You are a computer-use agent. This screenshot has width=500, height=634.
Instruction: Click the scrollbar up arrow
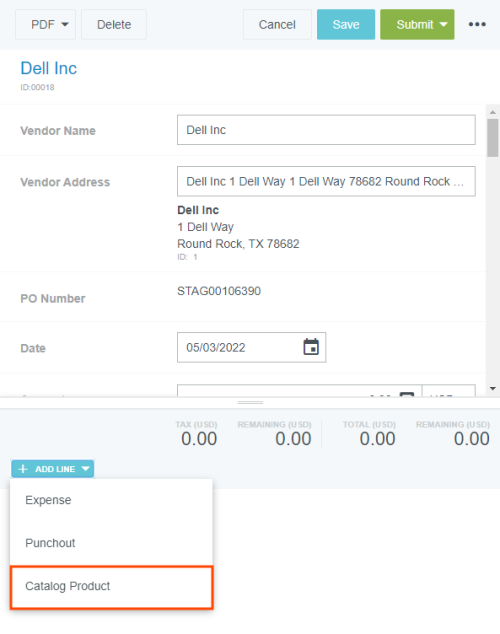click(492, 112)
